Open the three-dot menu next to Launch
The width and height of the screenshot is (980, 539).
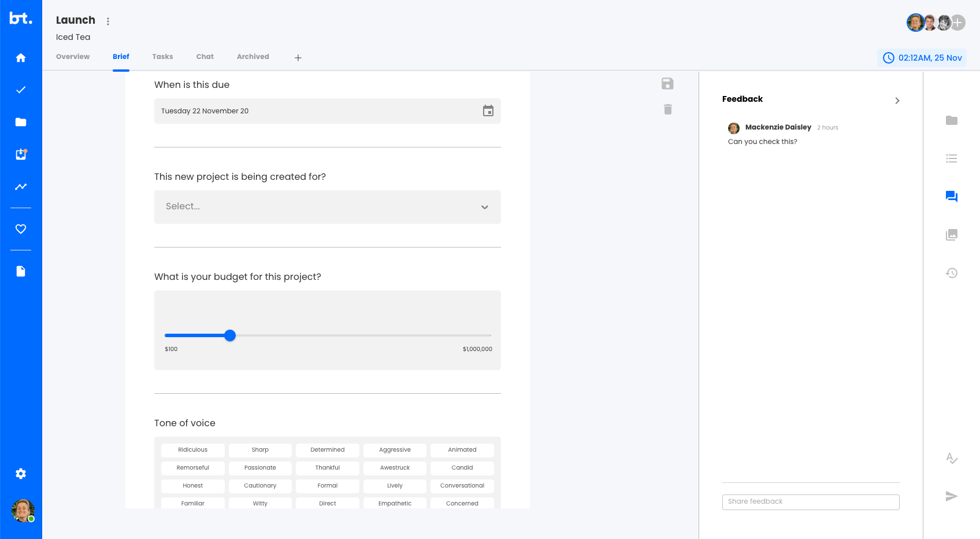(108, 21)
